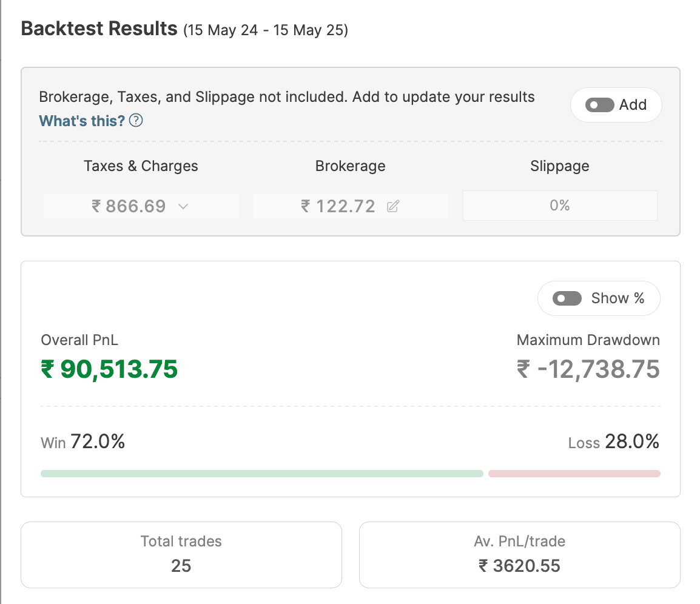This screenshot has width=700, height=604.
Task: Open the Total trades card
Action: click(x=181, y=554)
